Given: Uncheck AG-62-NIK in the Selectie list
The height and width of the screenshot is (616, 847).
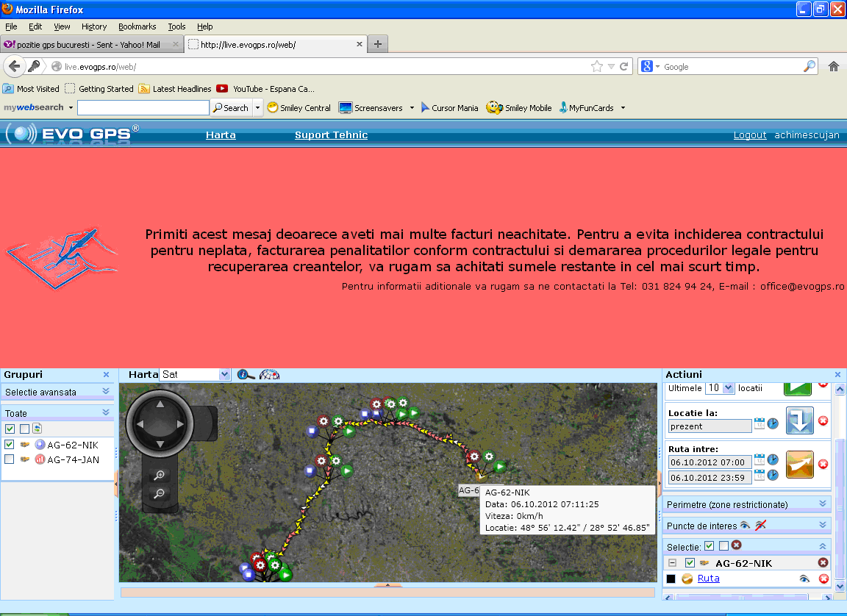Looking at the screenshot, I should (x=690, y=562).
